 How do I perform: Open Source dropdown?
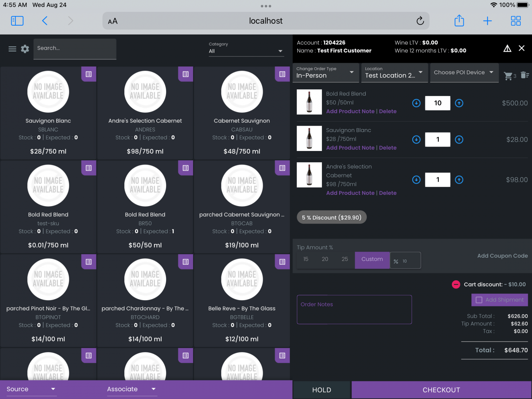(x=31, y=389)
